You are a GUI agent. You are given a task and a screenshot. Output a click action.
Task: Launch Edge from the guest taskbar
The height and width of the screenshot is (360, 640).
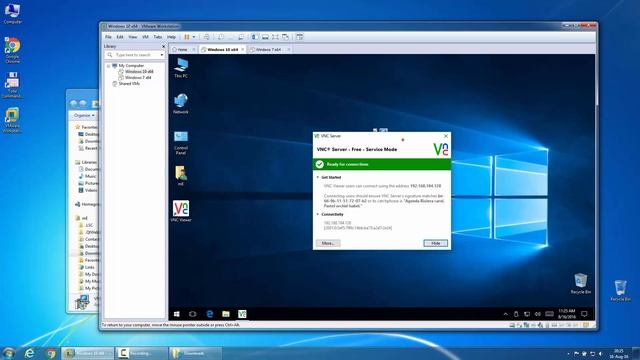pos(210,314)
